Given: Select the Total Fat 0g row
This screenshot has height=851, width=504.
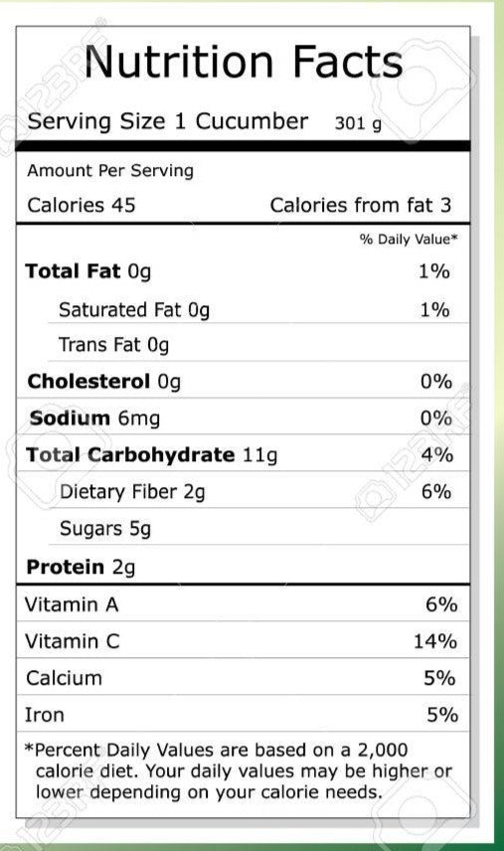Looking at the screenshot, I should pyautogui.click(x=243, y=271).
